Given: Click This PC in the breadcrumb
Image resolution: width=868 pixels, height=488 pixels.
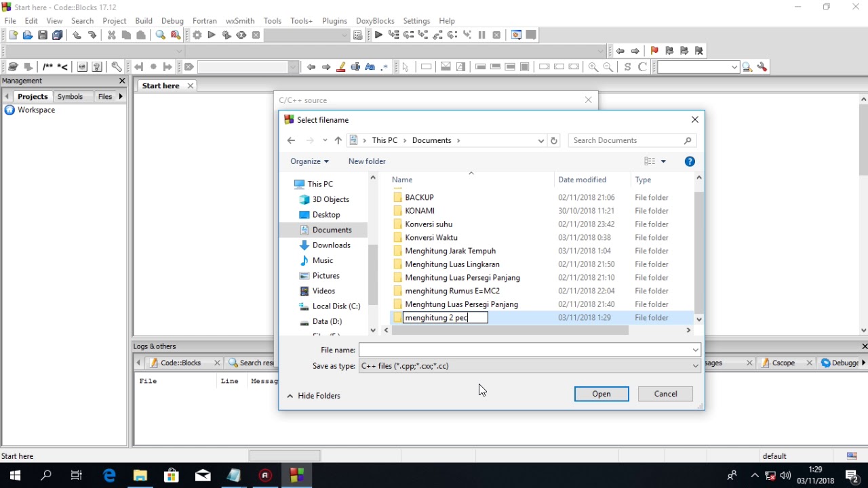Looking at the screenshot, I should tap(384, 140).
